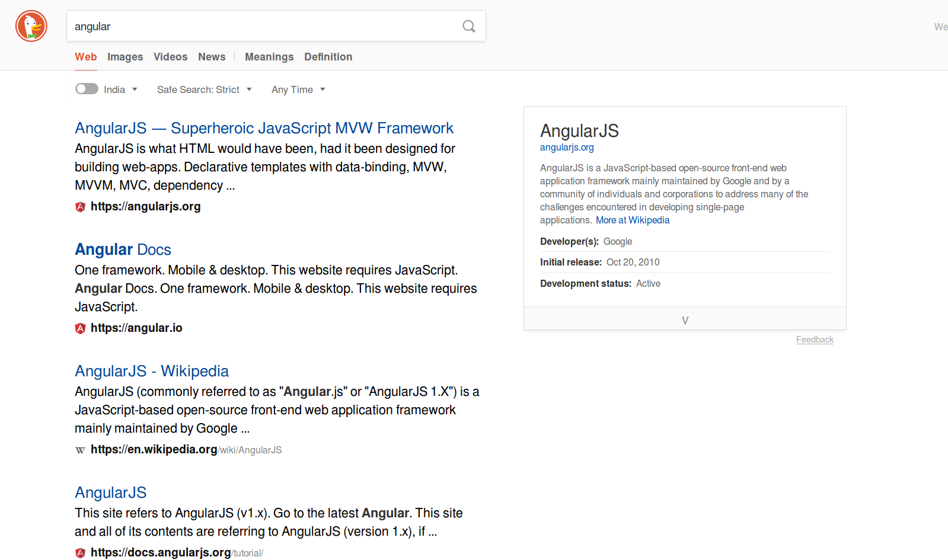Switch to the Videos tab
948x560 pixels.
click(x=170, y=57)
